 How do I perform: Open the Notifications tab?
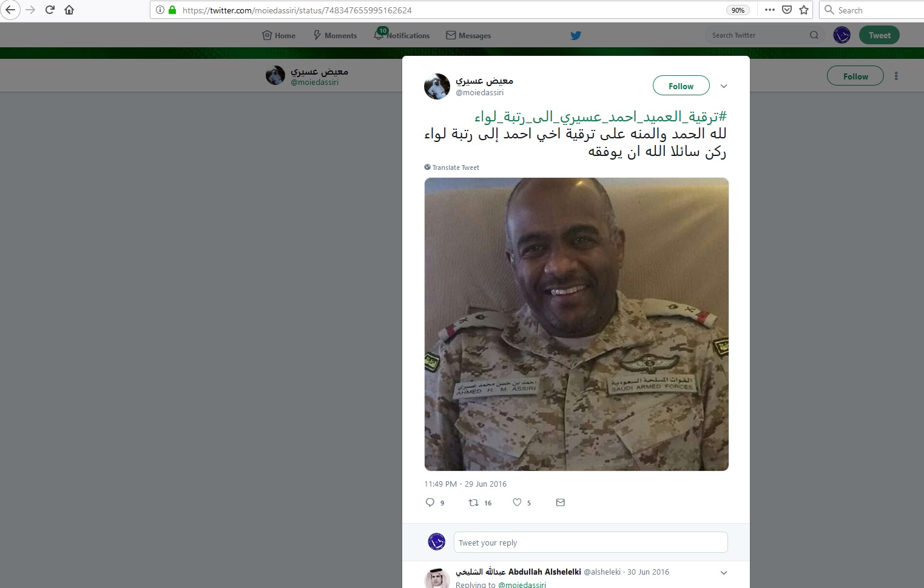pyautogui.click(x=402, y=35)
